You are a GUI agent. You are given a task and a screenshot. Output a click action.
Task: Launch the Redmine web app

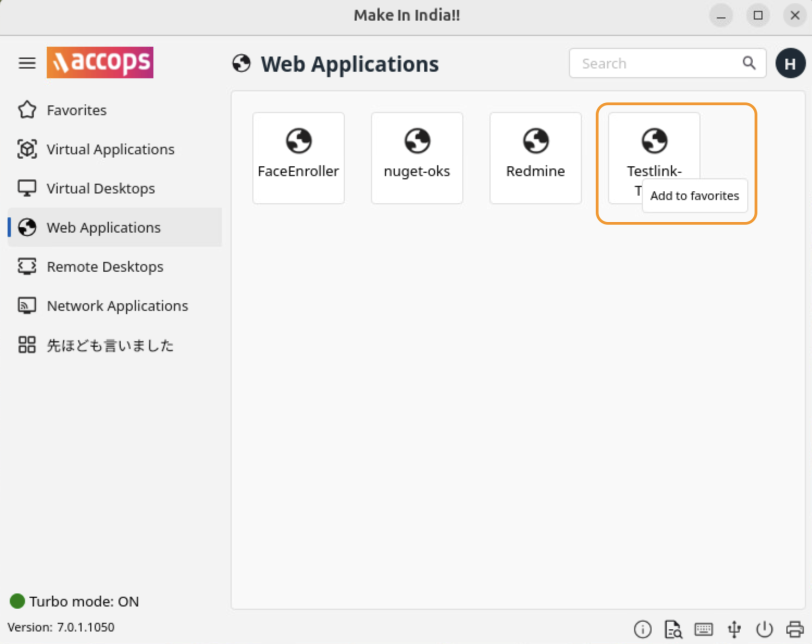pyautogui.click(x=535, y=158)
